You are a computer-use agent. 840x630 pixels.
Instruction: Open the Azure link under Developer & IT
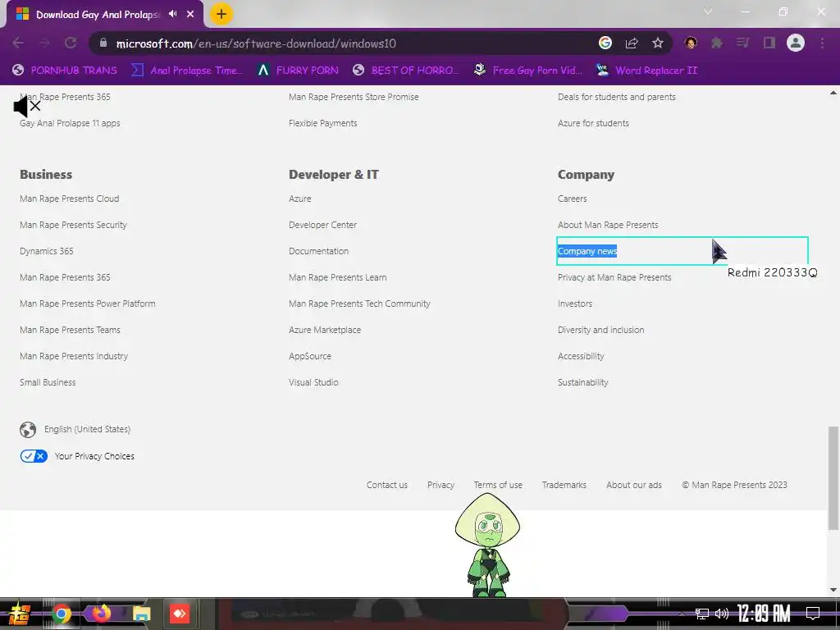[x=300, y=199]
